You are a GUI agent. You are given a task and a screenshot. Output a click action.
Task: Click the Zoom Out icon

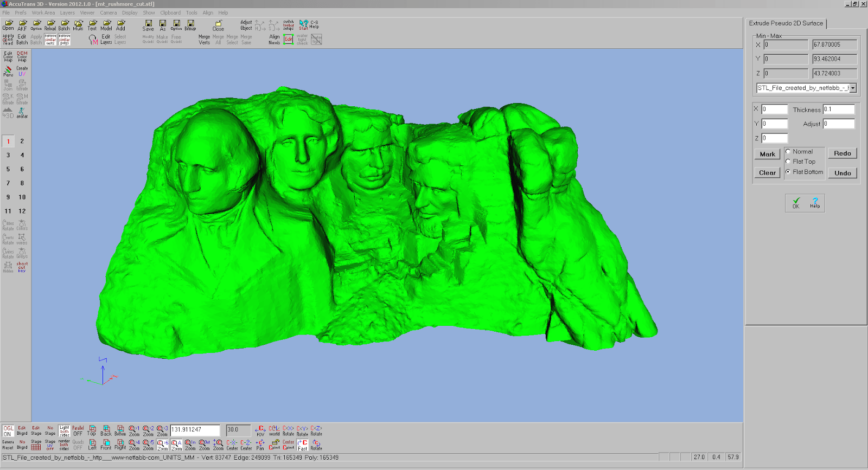pyautogui.click(x=205, y=445)
